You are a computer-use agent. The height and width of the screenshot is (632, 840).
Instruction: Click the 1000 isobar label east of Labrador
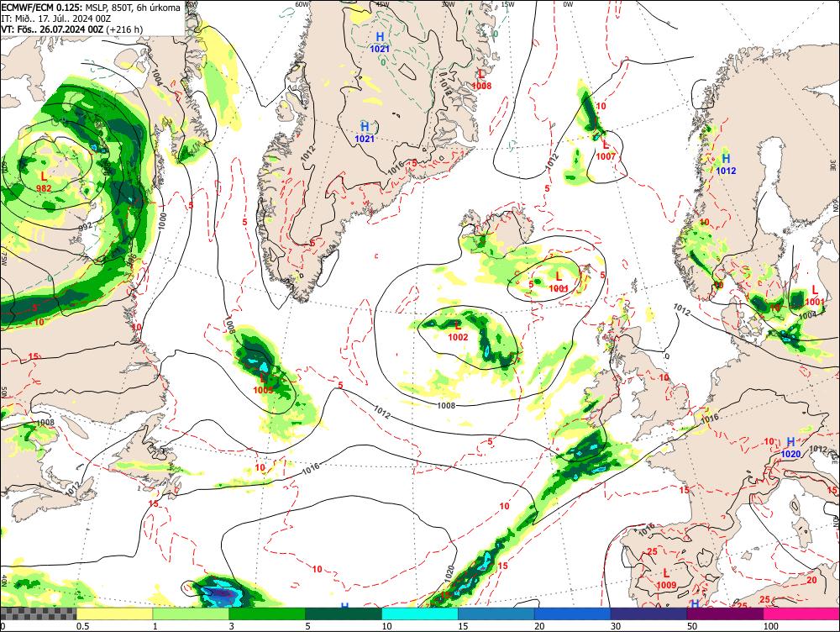click(x=162, y=221)
